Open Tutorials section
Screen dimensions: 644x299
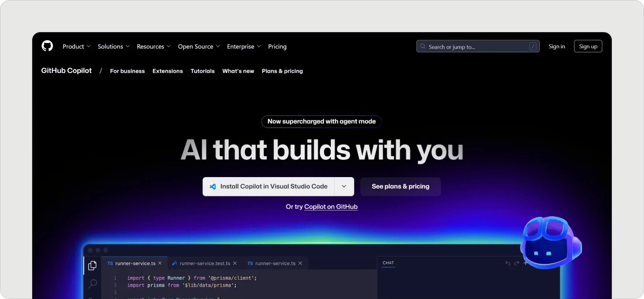(x=202, y=71)
